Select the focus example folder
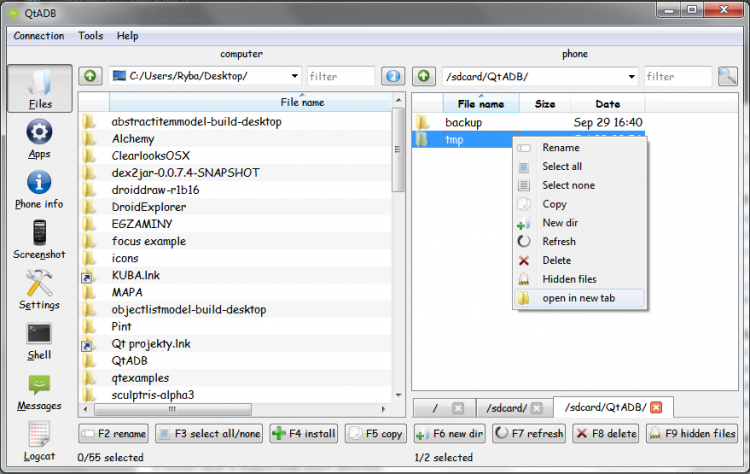The width and height of the screenshot is (750, 474). pos(149,241)
